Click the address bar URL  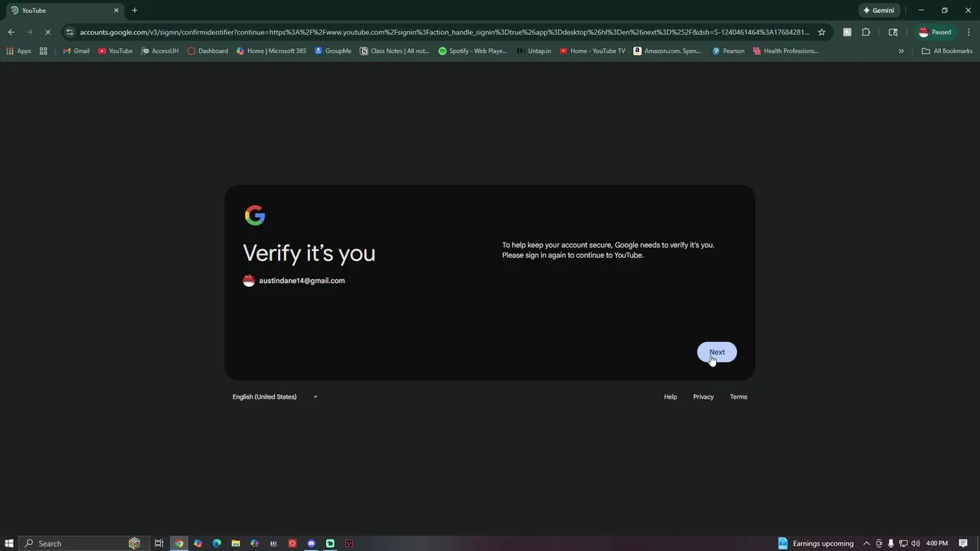coord(444,32)
